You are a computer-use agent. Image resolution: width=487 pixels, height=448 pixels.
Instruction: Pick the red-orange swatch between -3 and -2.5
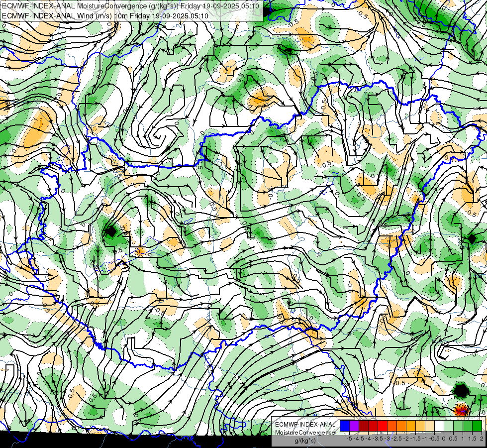point(392,426)
